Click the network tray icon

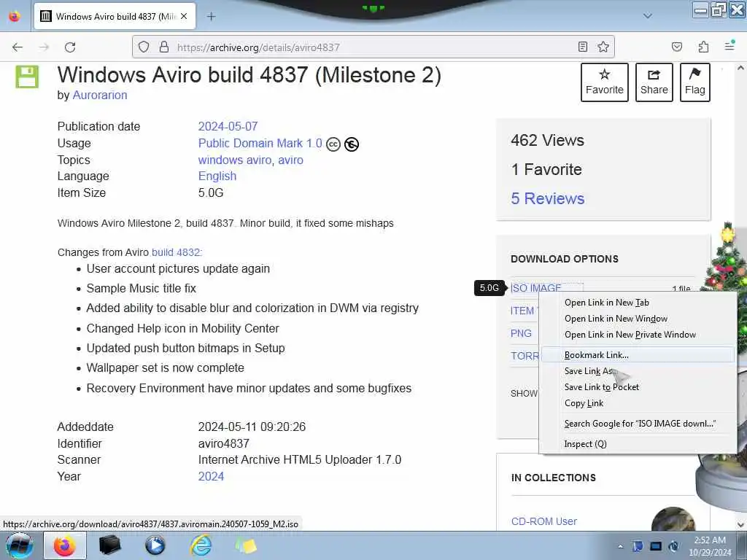pos(656,546)
